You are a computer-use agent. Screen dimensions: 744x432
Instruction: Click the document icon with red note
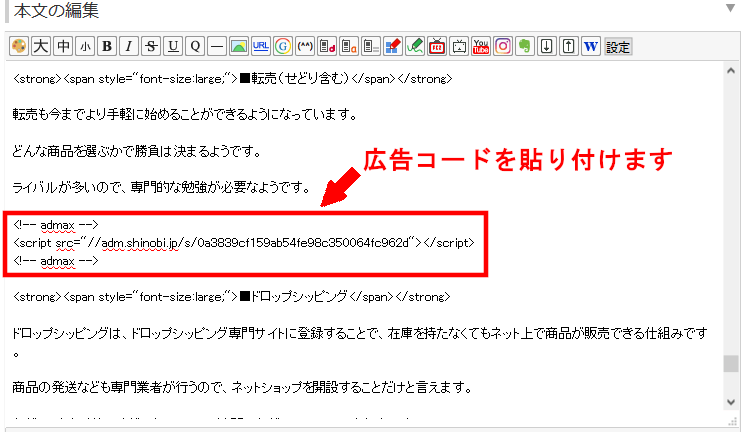(x=327, y=47)
